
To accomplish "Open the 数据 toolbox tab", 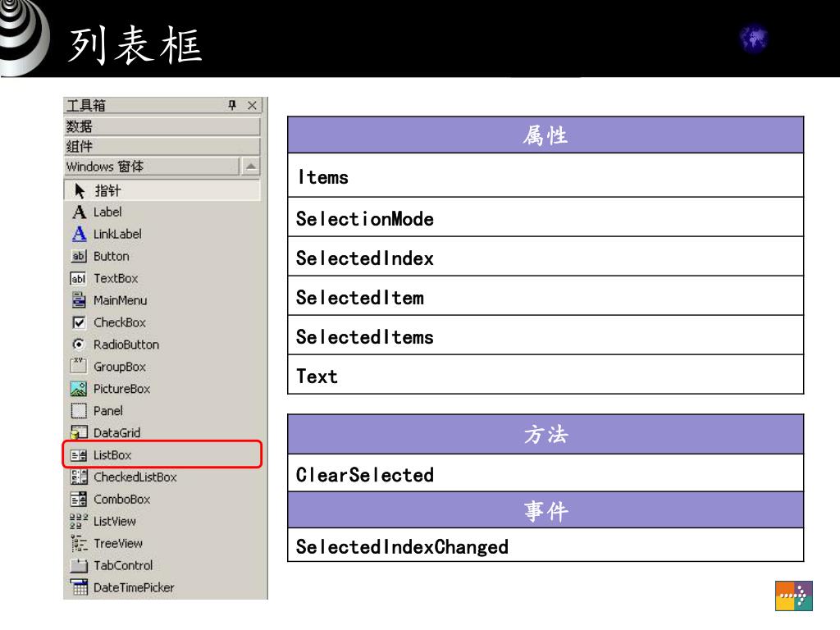I will 162,126.
